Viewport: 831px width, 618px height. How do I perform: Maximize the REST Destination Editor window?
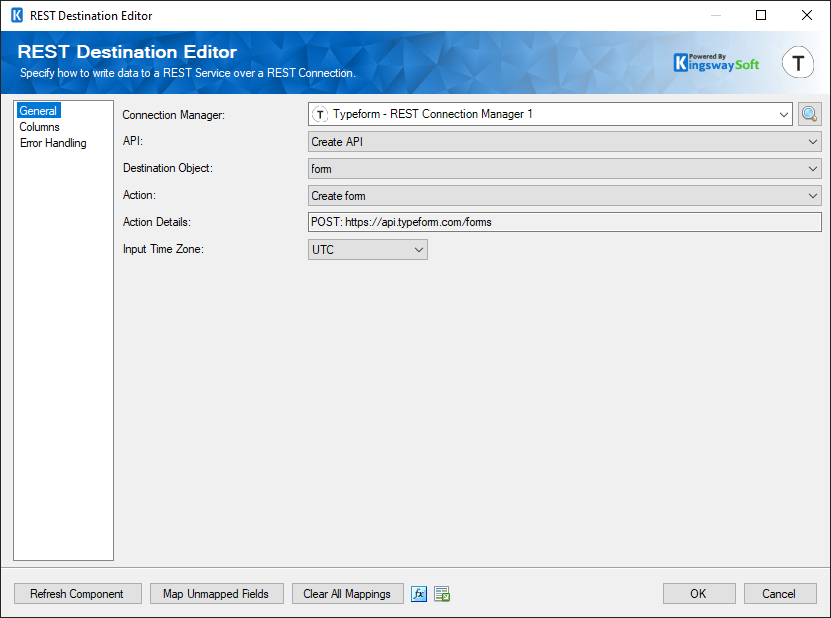[761, 15]
